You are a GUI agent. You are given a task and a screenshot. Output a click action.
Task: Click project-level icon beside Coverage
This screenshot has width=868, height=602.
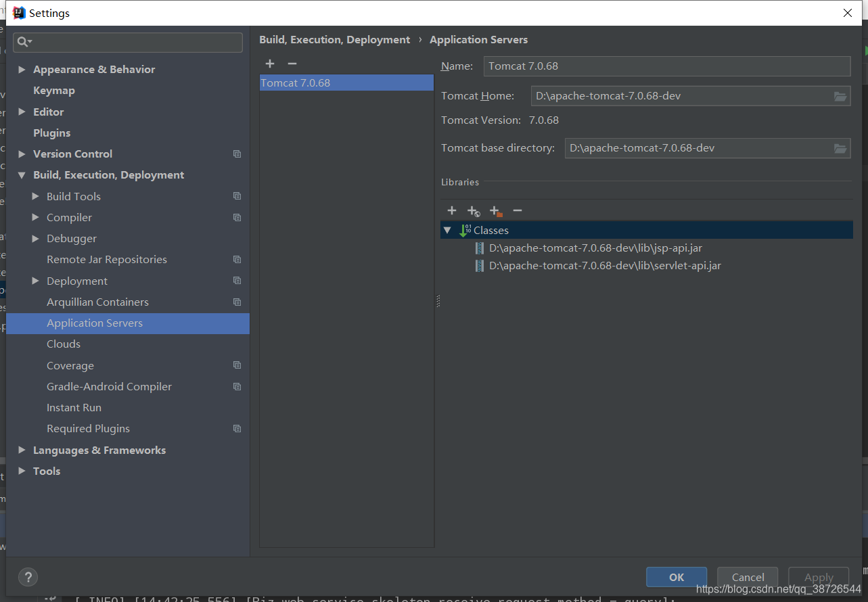pyautogui.click(x=237, y=365)
